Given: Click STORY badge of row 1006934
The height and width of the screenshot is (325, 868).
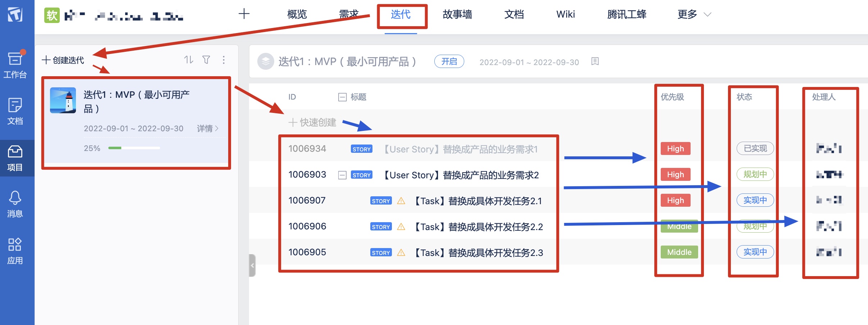Looking at the screenshot, I should tap(361, 149).
